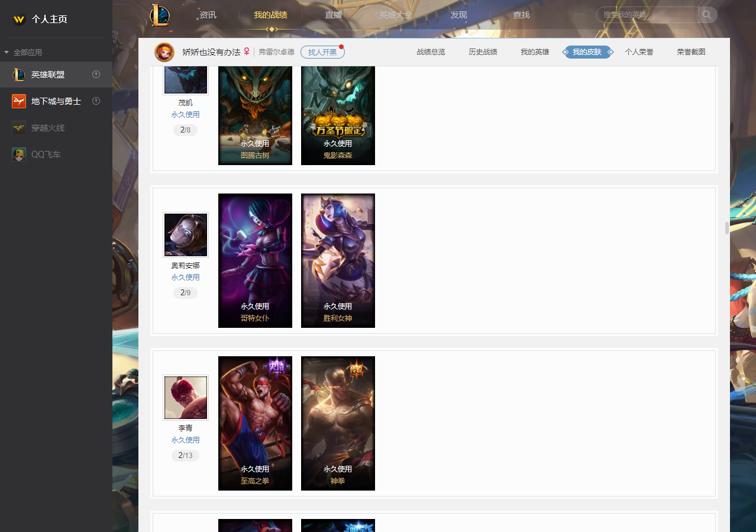Click 永久使用 under the 奥莉安娜 hero name

coord(186,278)
